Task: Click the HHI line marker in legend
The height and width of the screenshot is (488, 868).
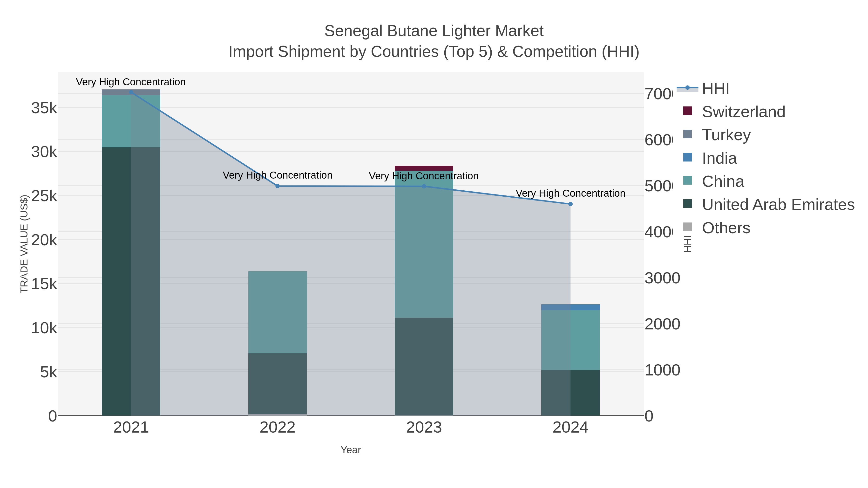Action: 687,88
